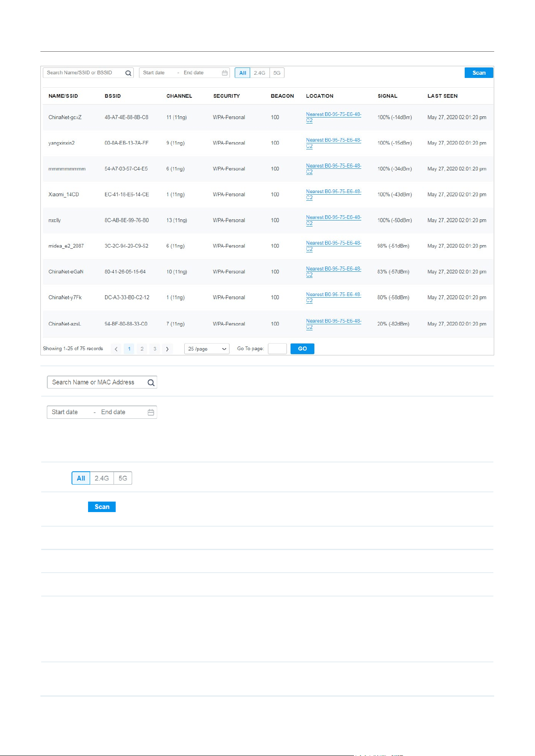Click the BSSID column header
The image size is (535, 756).
[x=113, y=96]
